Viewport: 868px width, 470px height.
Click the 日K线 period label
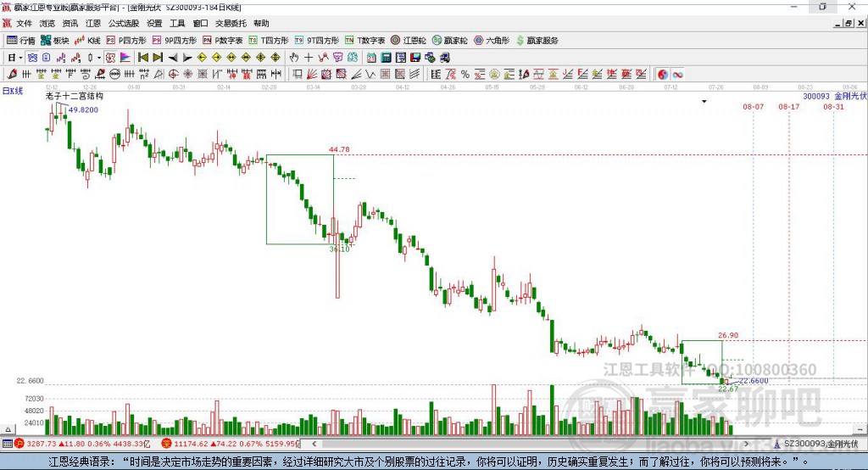point(13,91)
